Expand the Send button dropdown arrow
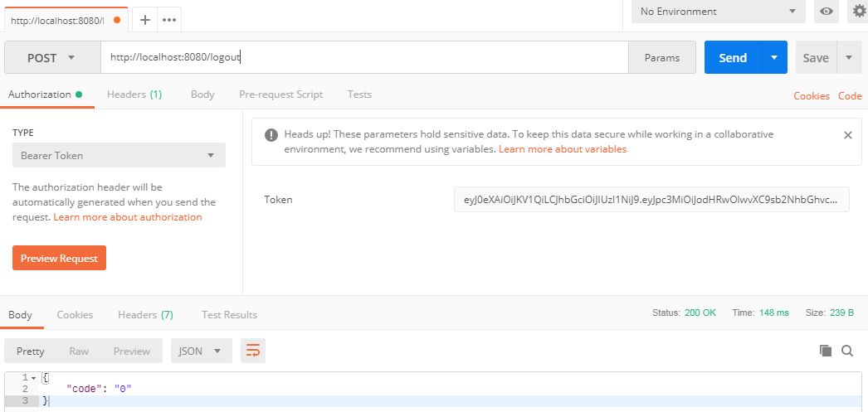868x412 pixels. click(774, 57)
